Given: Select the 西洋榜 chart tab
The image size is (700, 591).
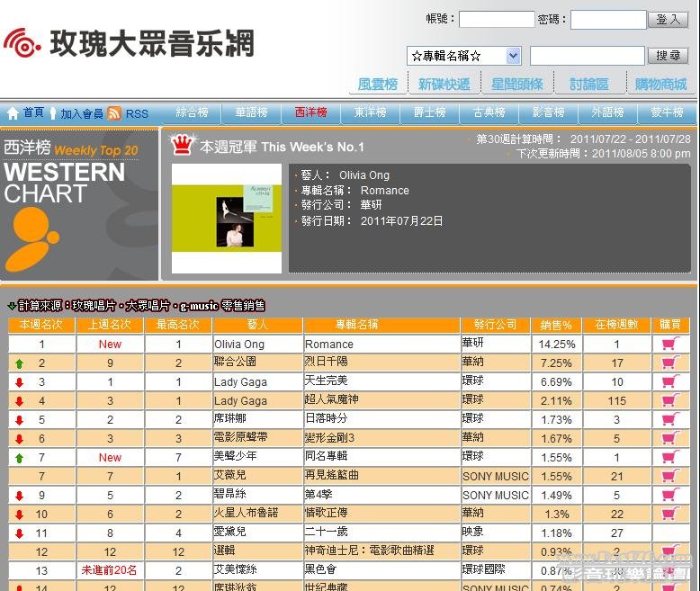Looking at the screenshot, I should point(310,112).
